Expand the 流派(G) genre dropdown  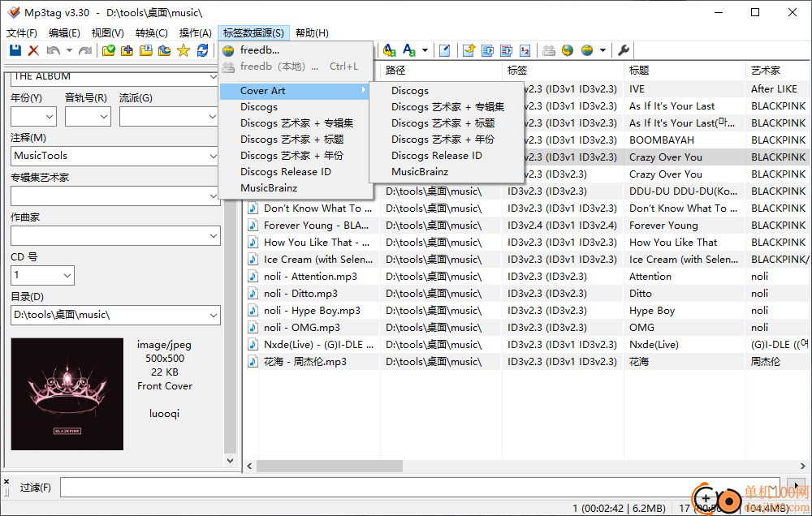[212, 117]
